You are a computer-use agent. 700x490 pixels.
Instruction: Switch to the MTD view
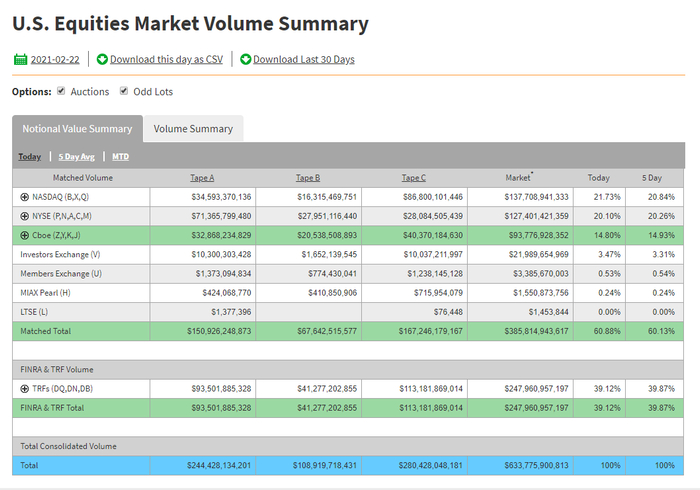(x=120, y=157)
